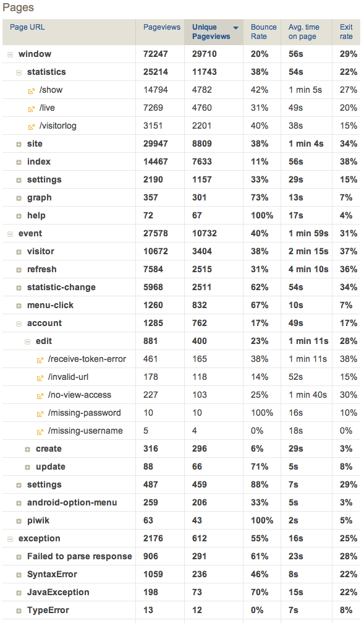Expand the SyntaxError exception row
This screenshot has width=364, height=623.
19,575
